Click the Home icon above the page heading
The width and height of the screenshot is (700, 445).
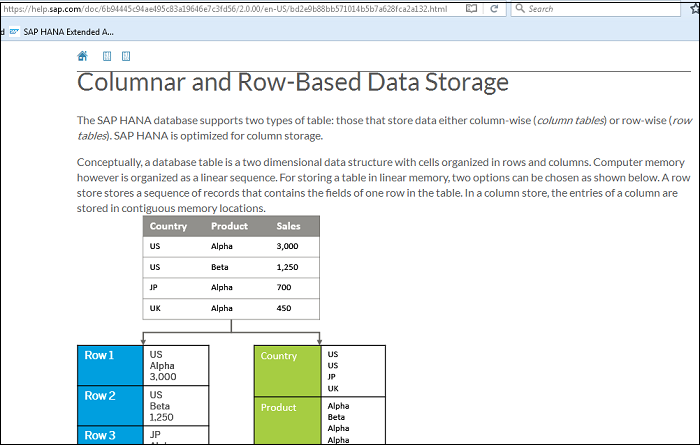point(83,57)
